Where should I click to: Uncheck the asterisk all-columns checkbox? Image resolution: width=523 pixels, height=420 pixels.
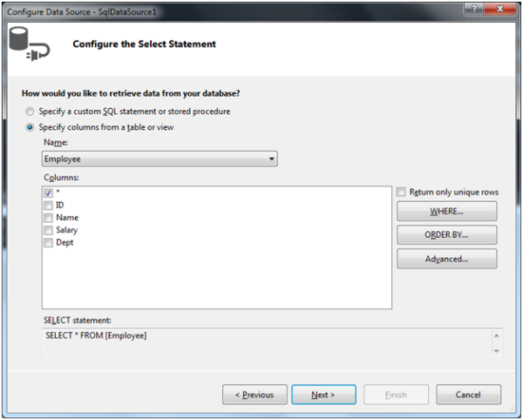tap(49, 193)
